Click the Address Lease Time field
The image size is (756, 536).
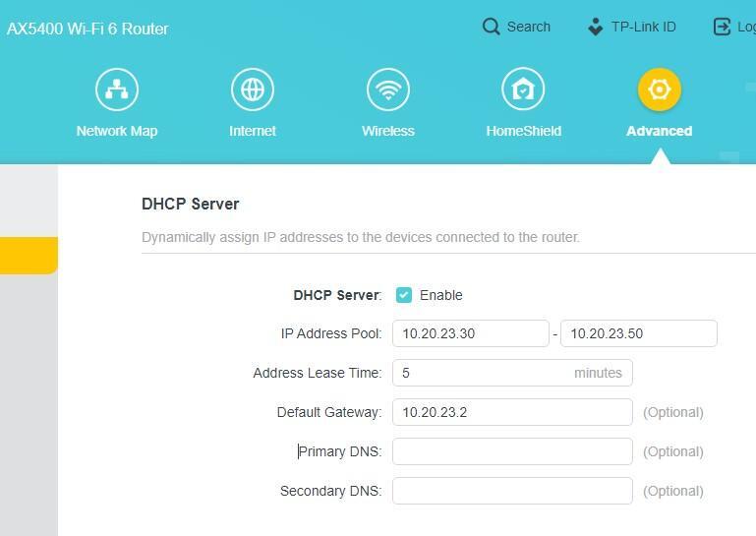click(x=512, y=373)
